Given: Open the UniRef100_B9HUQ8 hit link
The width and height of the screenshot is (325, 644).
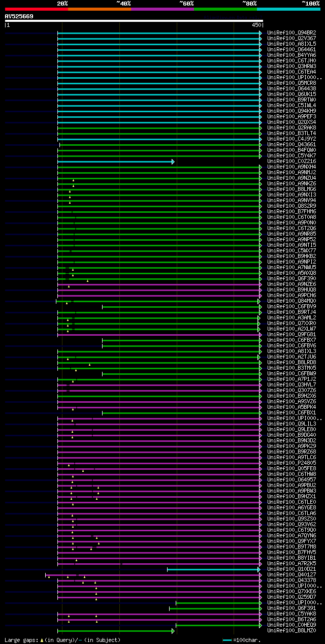Looking at the screenshot, I should 291,289.
